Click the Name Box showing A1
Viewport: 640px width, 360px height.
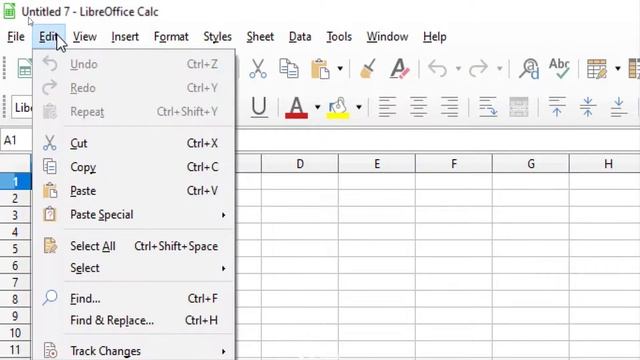(x=16, y=140)
